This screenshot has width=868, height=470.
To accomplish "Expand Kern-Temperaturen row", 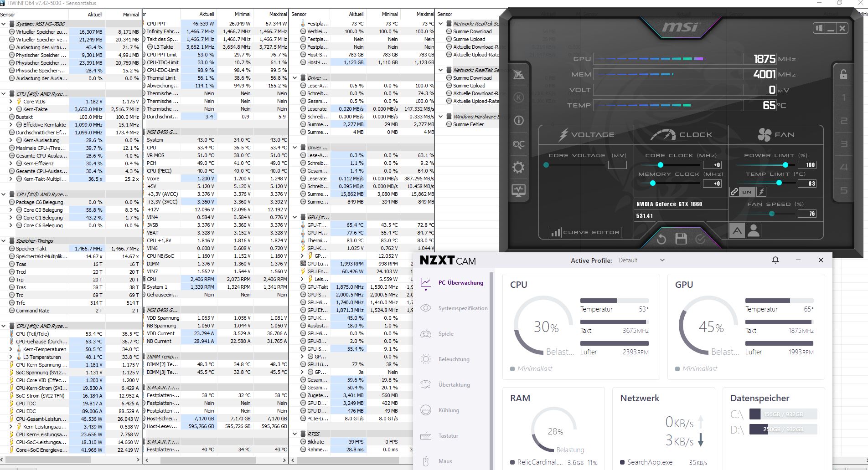I will click(11, 349).
